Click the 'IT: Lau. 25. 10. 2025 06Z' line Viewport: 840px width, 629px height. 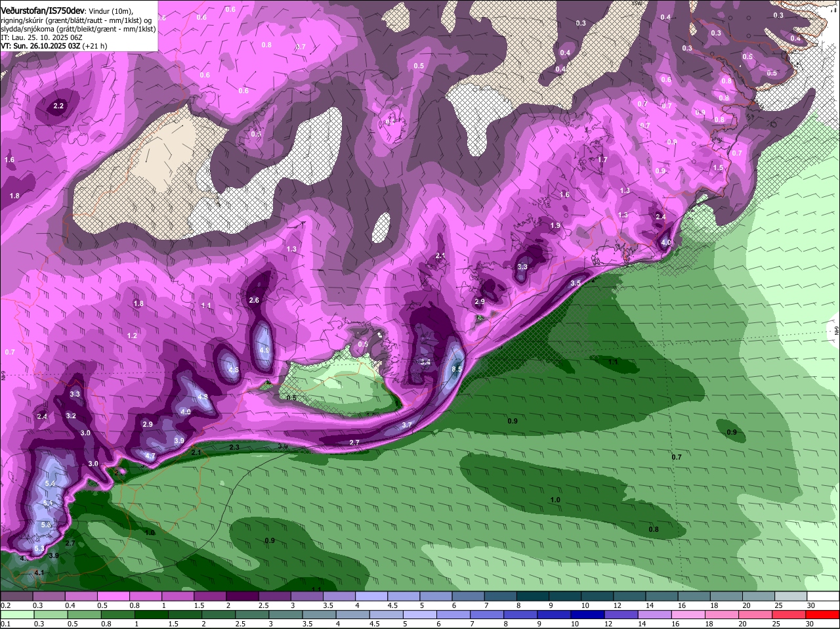tap(41, 37)
